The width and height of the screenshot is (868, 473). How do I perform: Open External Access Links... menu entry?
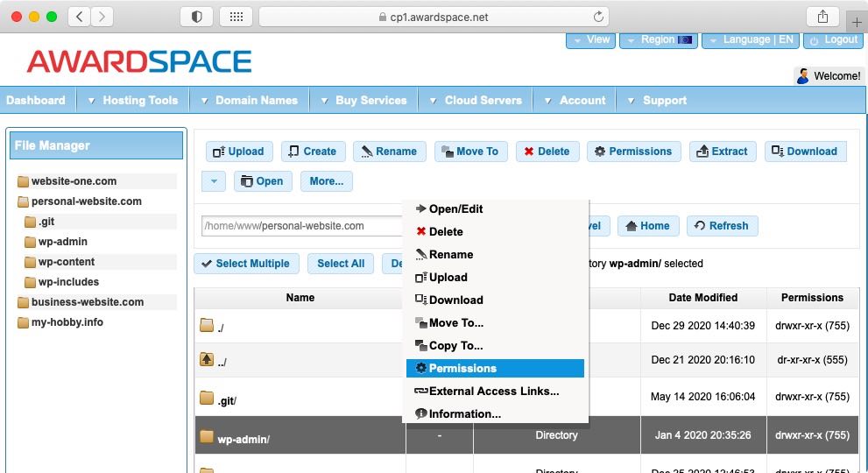496,391
